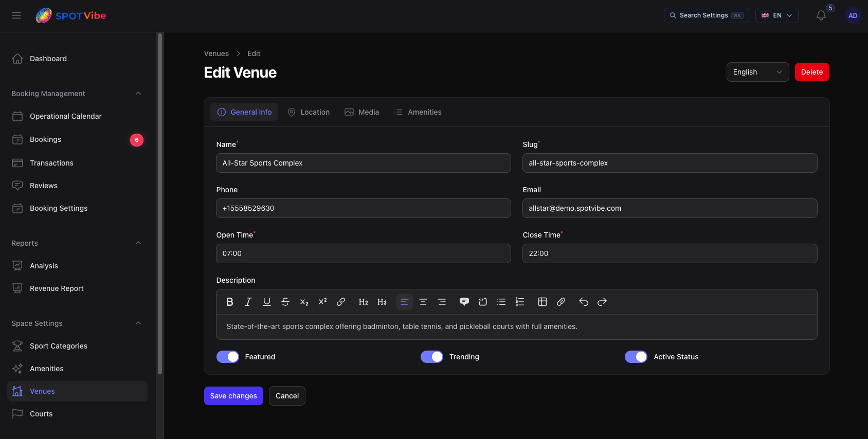Align description text right
Image resolution: width=868 pixels, height=439 pixels.
(442, 302)
